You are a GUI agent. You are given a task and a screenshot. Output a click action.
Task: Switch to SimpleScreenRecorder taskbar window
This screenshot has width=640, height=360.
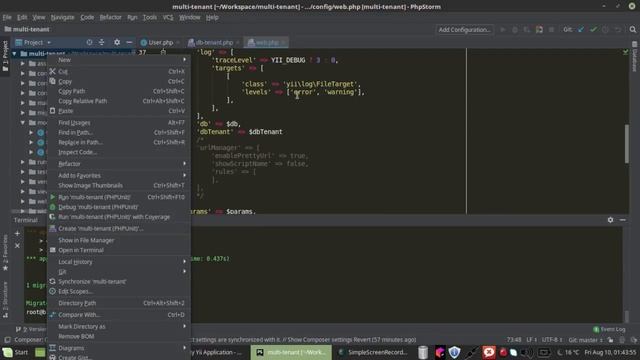coord(373,352)
